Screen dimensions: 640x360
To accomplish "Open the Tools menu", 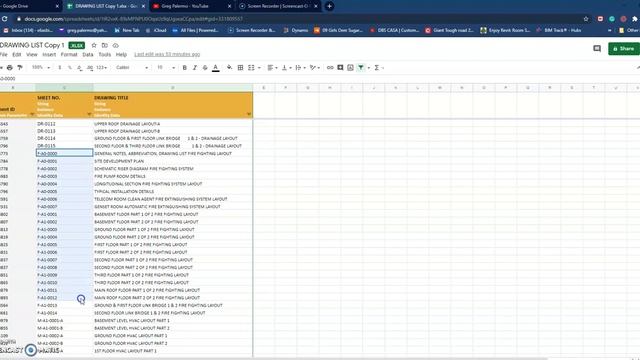I will [x=104, y=54].
